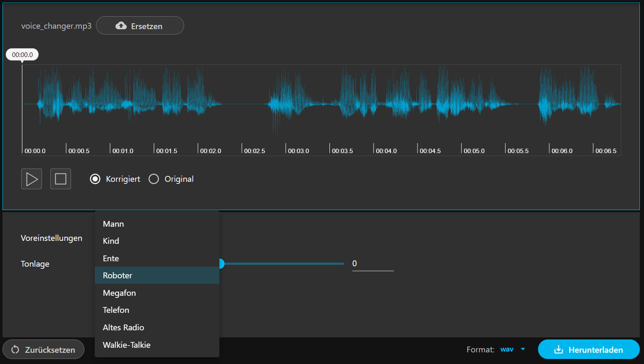644x364 pixels.
Task: Choose the Walkie-Talkie preset
Action: coord(127,345)
